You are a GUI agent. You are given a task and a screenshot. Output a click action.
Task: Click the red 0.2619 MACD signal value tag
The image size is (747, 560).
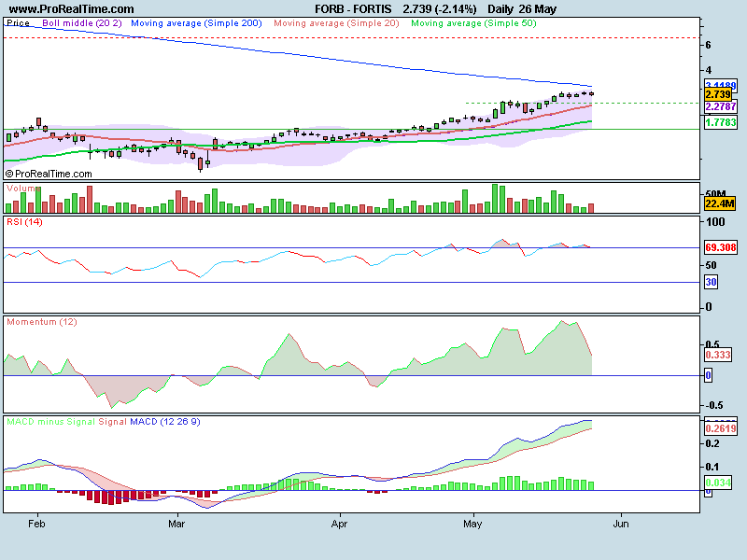(x=720, y=428)
